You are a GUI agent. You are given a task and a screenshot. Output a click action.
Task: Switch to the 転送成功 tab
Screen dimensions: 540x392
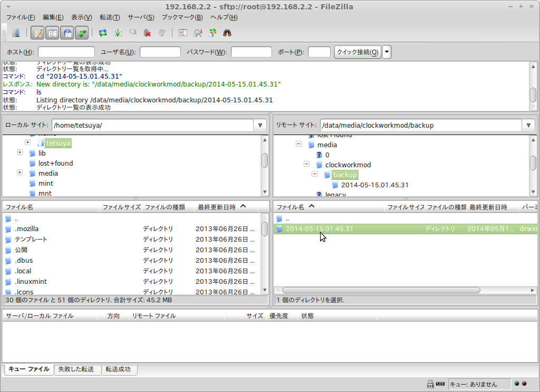(x=118, y=369)
